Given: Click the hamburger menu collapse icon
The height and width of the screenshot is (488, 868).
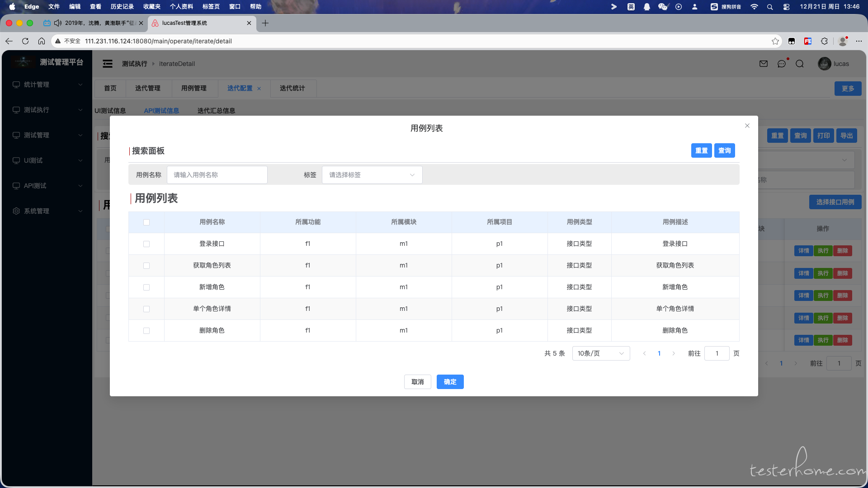Looking at the screenshot, I should [x=108, y=64].
